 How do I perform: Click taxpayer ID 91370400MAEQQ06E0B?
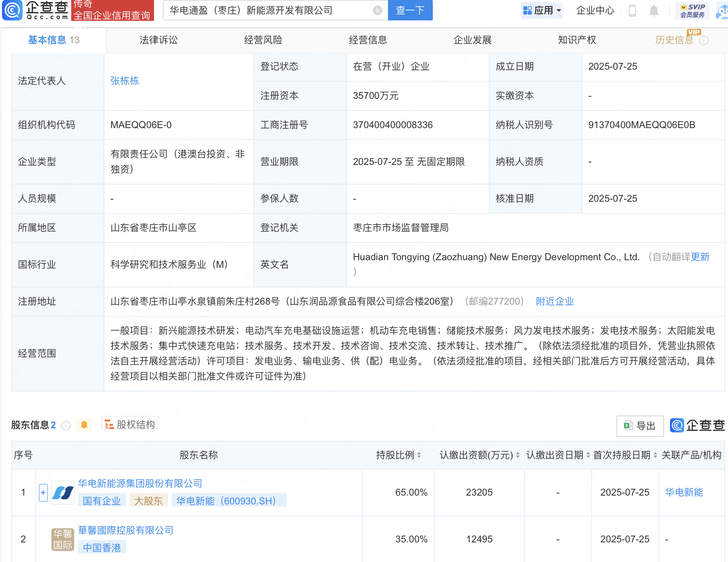[x=642, y=125]
